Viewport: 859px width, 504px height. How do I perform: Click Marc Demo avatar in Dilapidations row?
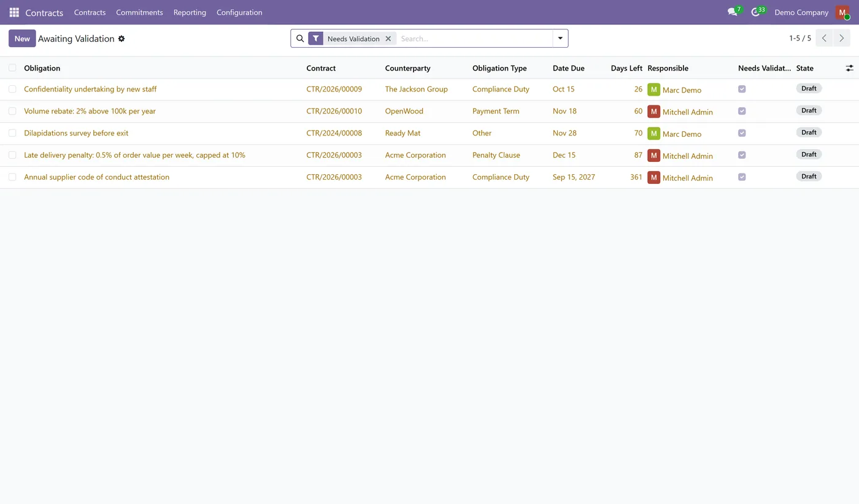click(x=653, y=134)
